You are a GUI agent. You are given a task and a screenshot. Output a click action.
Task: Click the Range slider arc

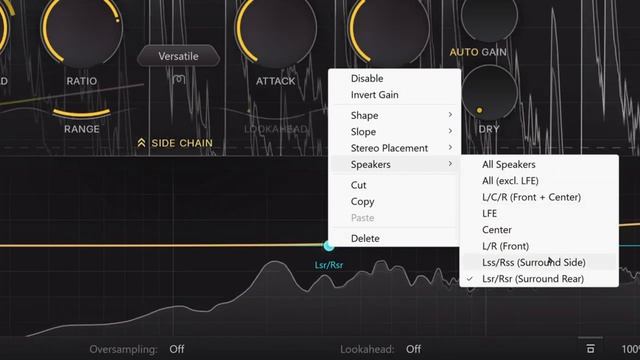(82, 113)
